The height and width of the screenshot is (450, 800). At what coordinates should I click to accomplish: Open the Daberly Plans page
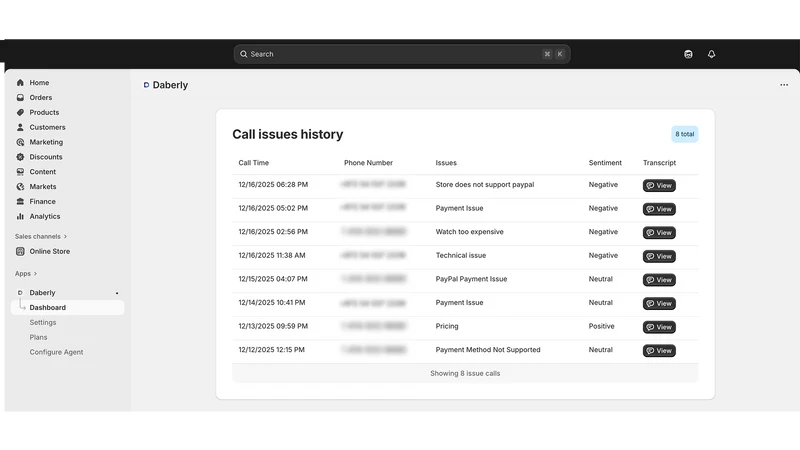38,337
